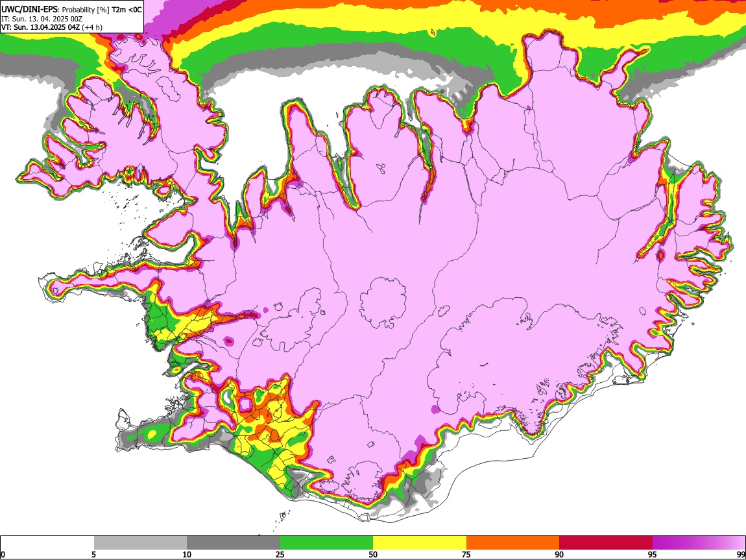
Task: Click the legend tick label '10'
Action: (187, 555)
